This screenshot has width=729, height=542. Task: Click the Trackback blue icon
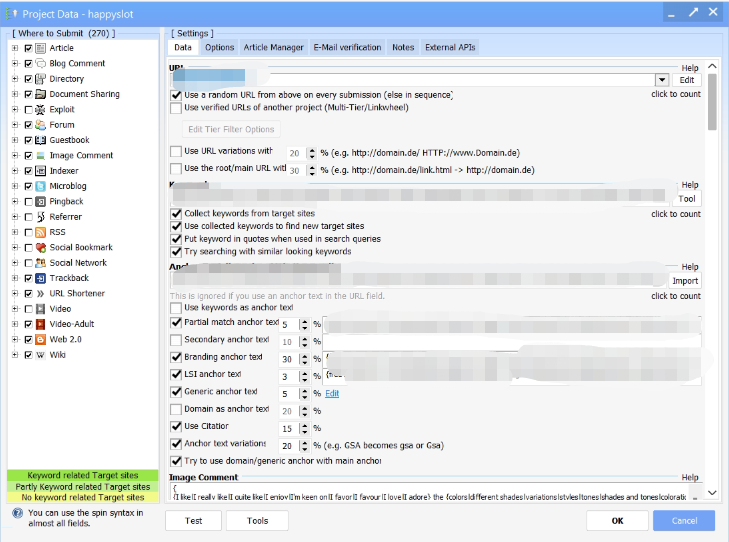(x=41, y=278)
